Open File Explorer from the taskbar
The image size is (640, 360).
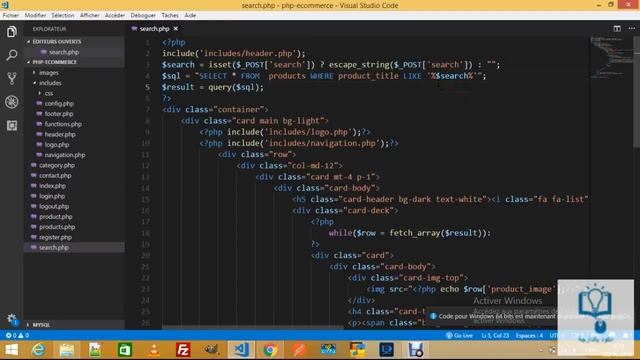[67, 350]
